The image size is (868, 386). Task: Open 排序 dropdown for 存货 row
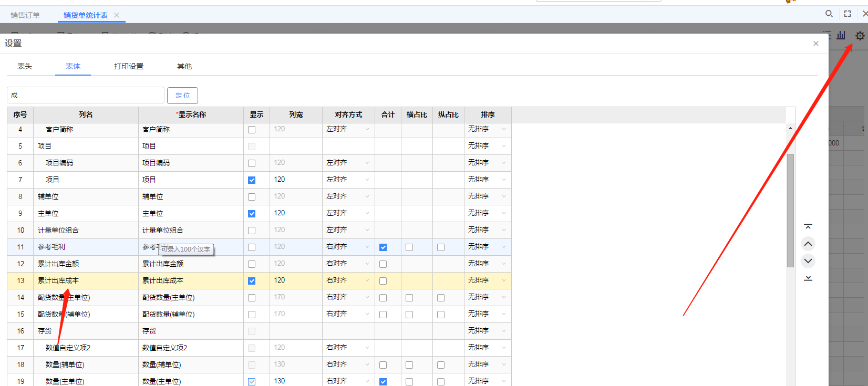click(488, 331)
